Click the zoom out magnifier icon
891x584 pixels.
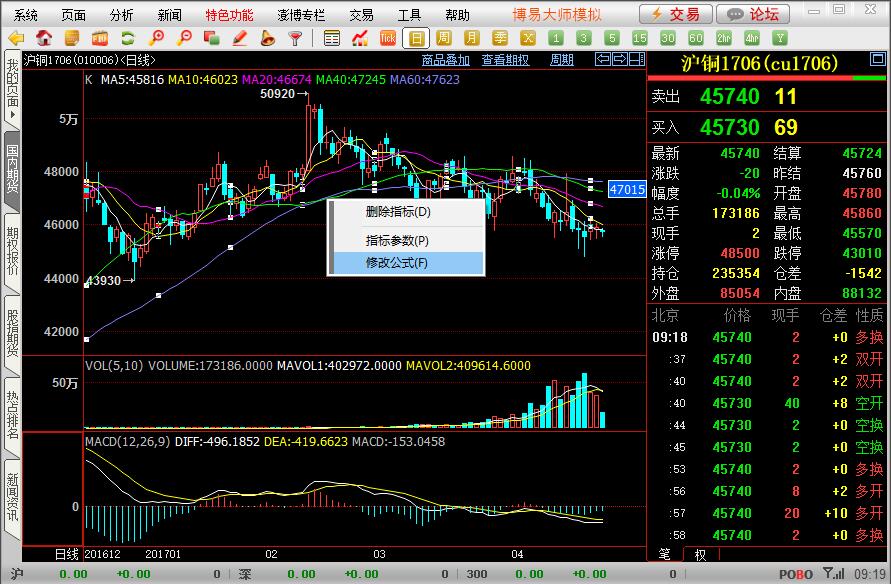(184, 38)
